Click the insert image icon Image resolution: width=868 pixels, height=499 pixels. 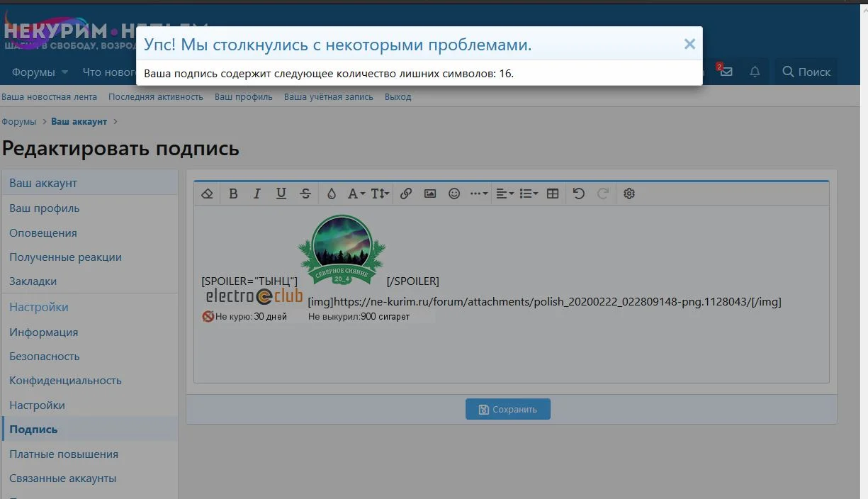coord(430,194)
